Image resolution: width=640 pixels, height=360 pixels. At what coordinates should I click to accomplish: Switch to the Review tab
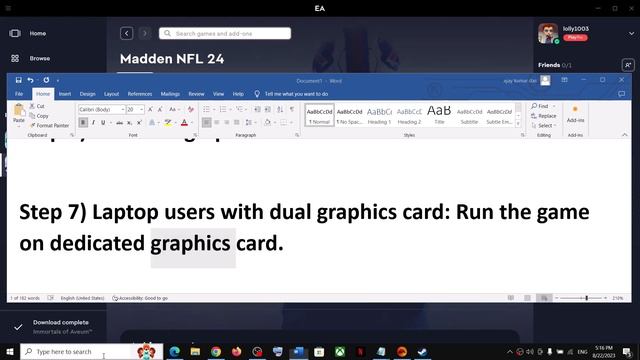(x=196, y=94)
